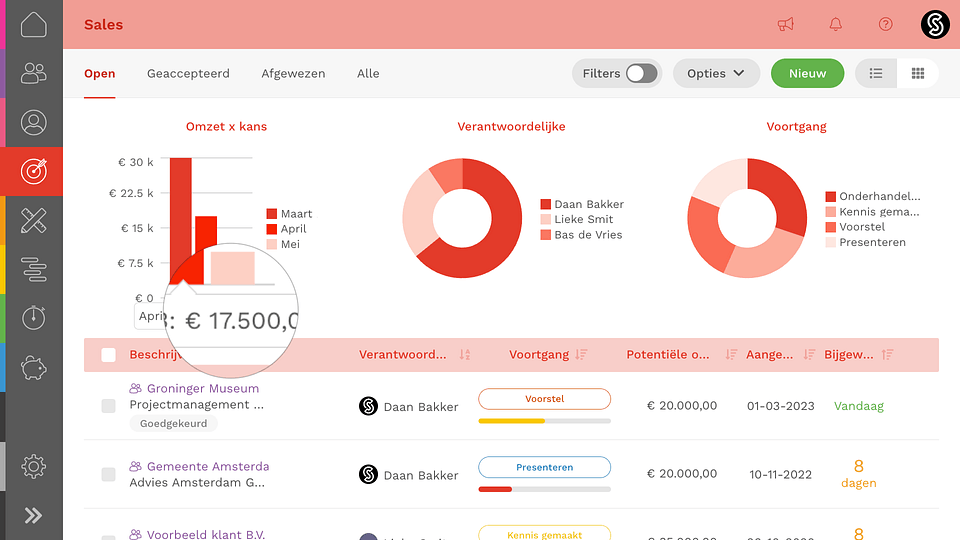
Task: Open the notifications bell icon
Action: click(836, 24)
